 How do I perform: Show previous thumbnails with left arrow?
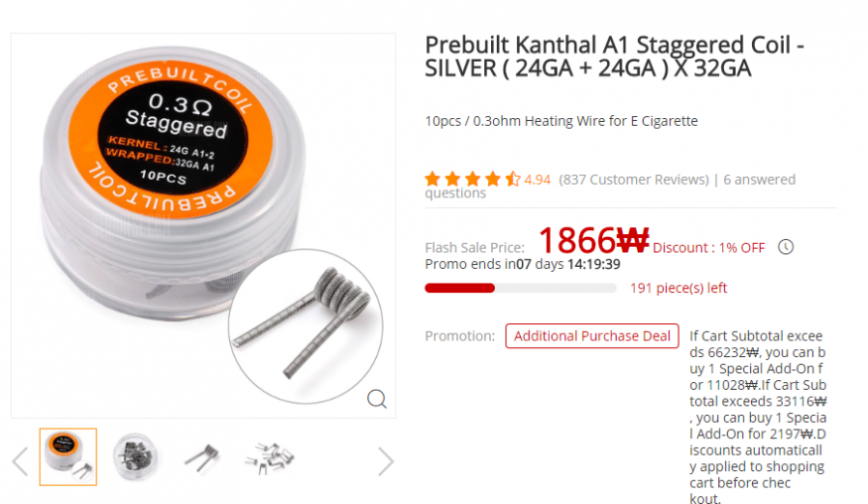(x=21, y=460)
